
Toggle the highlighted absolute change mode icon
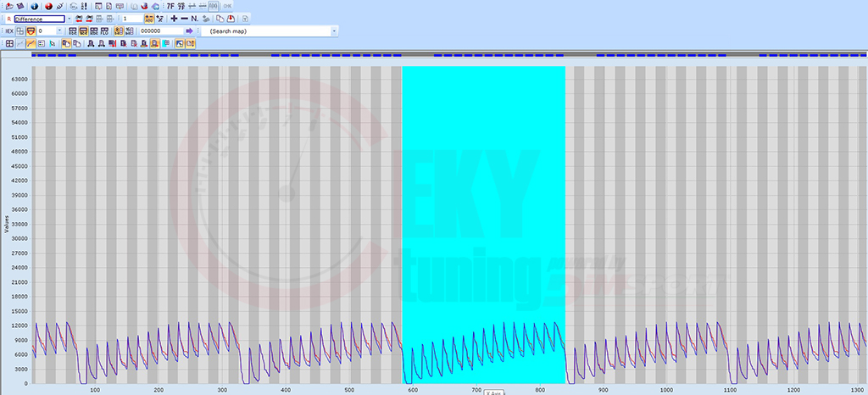point(149,19)
